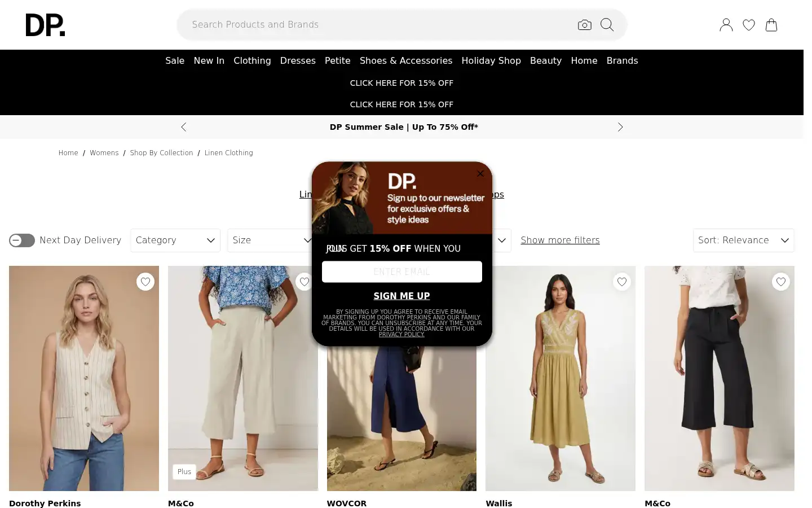
Task: Open the shopping bag icon
Action: click(771, 25)
